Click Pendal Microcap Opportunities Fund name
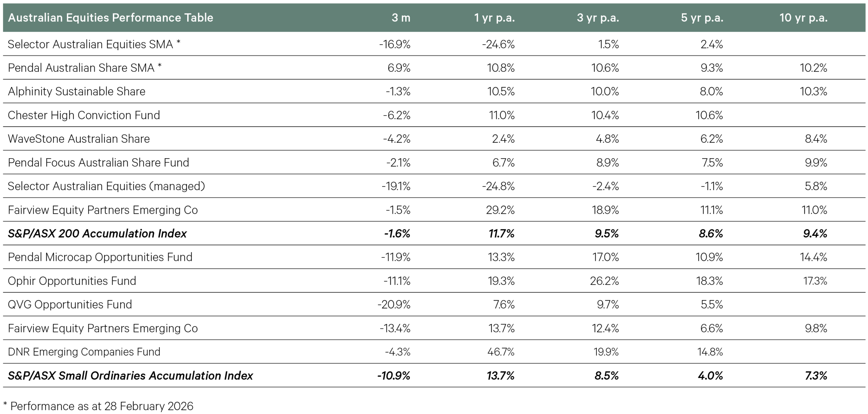This screenshot has height=414, width=868. tap(100, 257)
